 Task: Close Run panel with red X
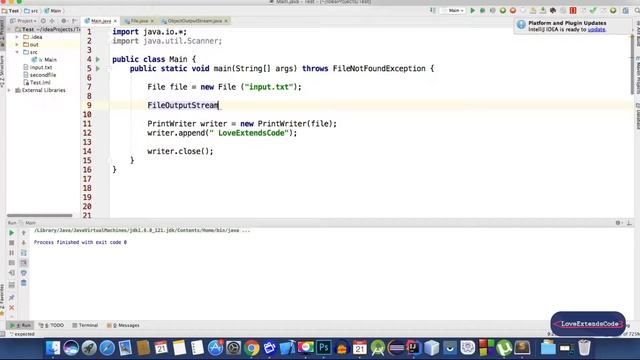tap(11, 307)
